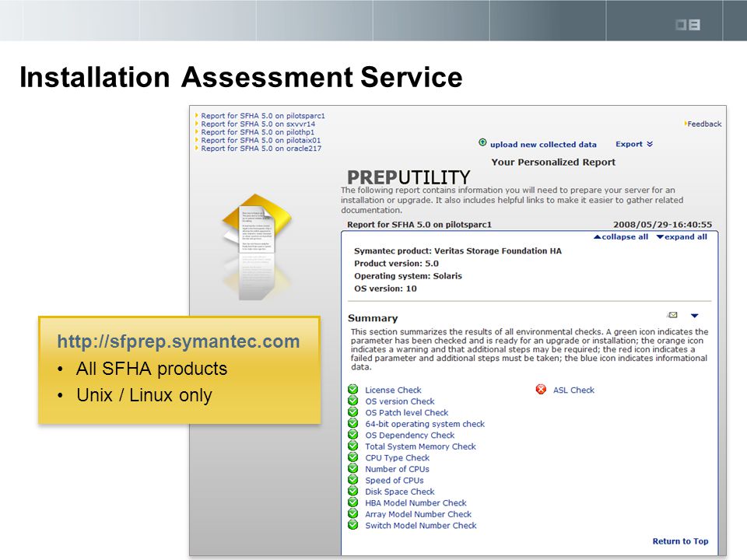Image resolution: width=747 pixels, height=560 pixels.
Task: Open the Speed of CPUs link
Action: point(394,481)
